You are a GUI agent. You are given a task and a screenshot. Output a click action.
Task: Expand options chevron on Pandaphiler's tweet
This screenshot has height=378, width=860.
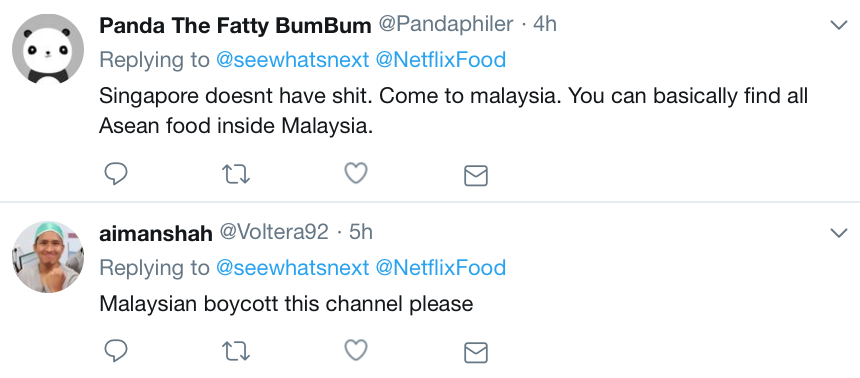click(x=839, y=25)
